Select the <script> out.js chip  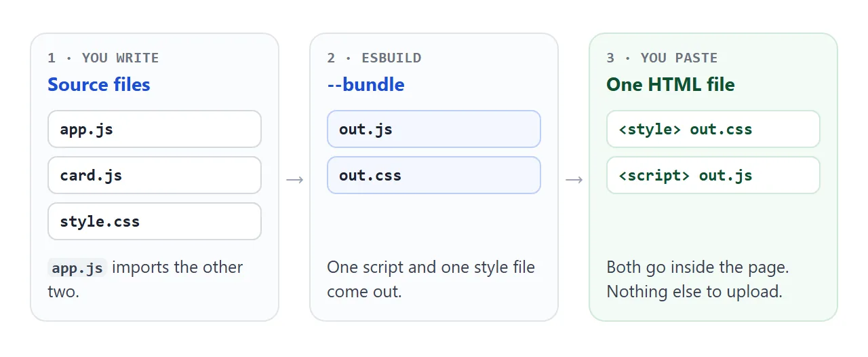(x=713, y=175)
